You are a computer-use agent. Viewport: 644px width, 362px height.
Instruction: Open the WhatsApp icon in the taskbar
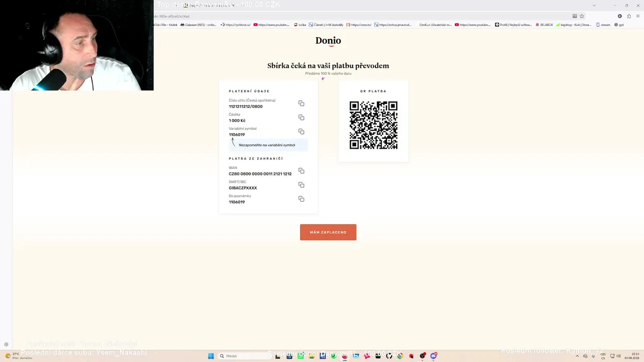tap(300, 356)
